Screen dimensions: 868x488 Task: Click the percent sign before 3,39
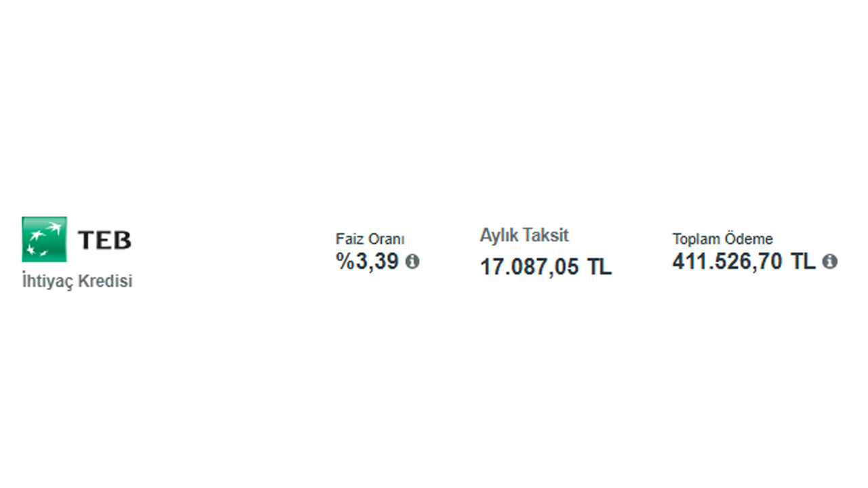344,262
